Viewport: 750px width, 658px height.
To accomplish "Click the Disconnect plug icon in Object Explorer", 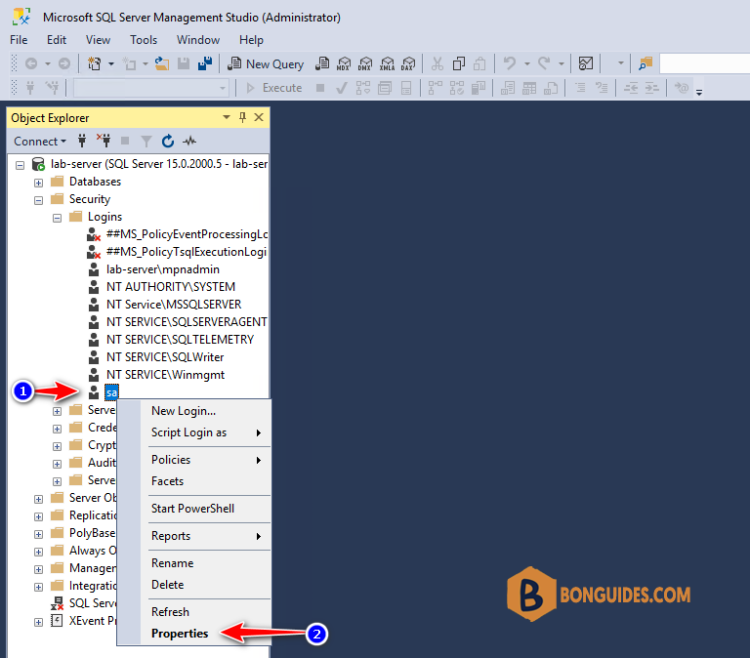I will tap(102, 141).
